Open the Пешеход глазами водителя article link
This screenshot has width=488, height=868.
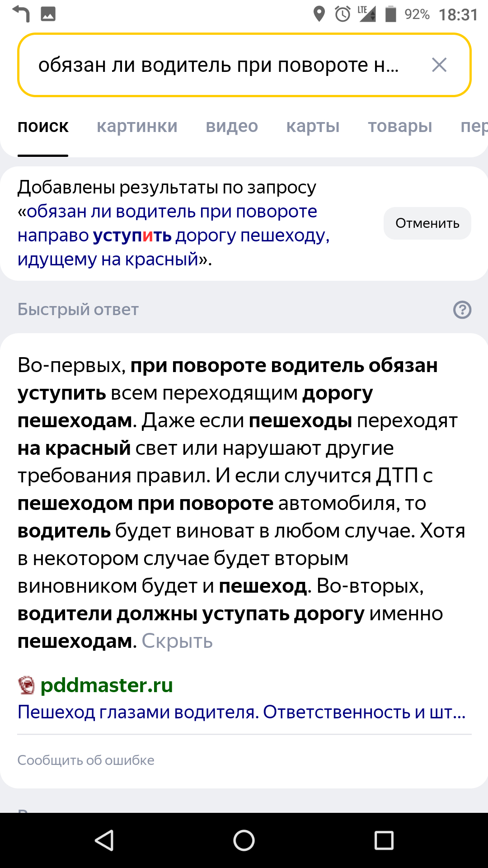coord(241,712)
